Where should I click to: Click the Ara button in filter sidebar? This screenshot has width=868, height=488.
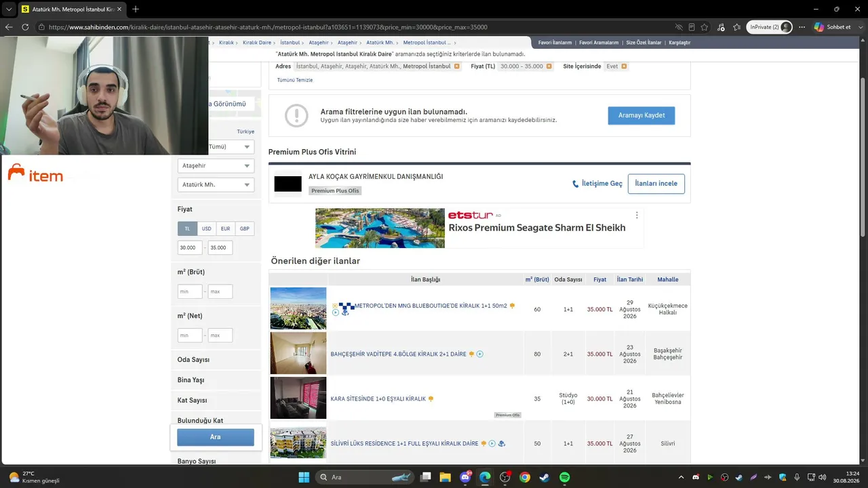(216, 437)
